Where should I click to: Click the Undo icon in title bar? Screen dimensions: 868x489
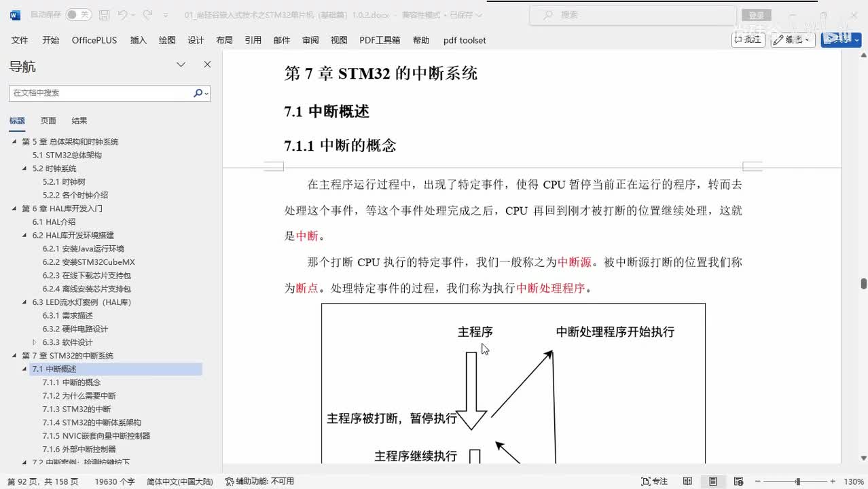(122, 14)
